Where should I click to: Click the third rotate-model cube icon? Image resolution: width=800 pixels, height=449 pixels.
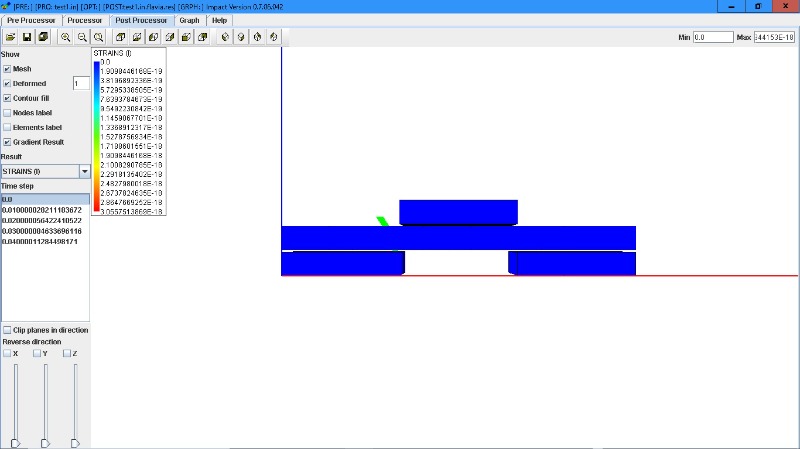[x=257, y=37]
